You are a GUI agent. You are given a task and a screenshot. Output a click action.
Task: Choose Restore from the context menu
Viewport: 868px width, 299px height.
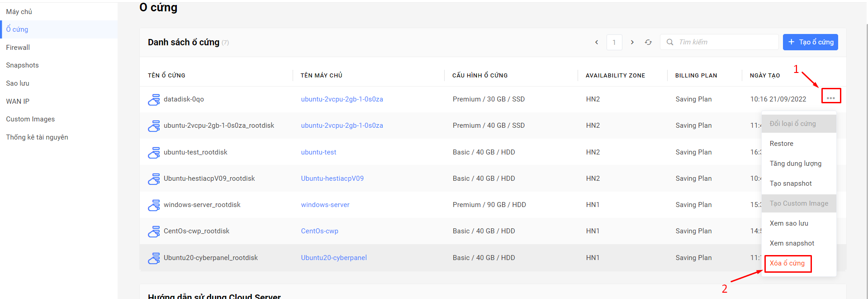[x=799, y=144]
